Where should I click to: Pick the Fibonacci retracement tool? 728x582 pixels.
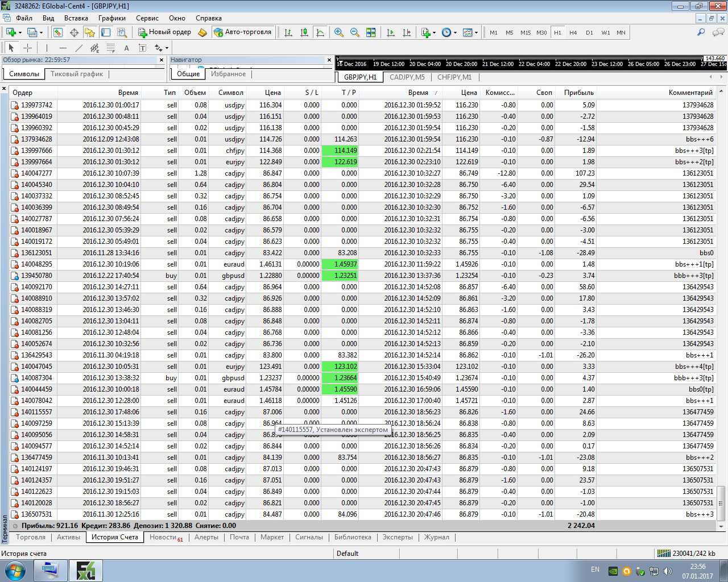(x=111, y=48)
